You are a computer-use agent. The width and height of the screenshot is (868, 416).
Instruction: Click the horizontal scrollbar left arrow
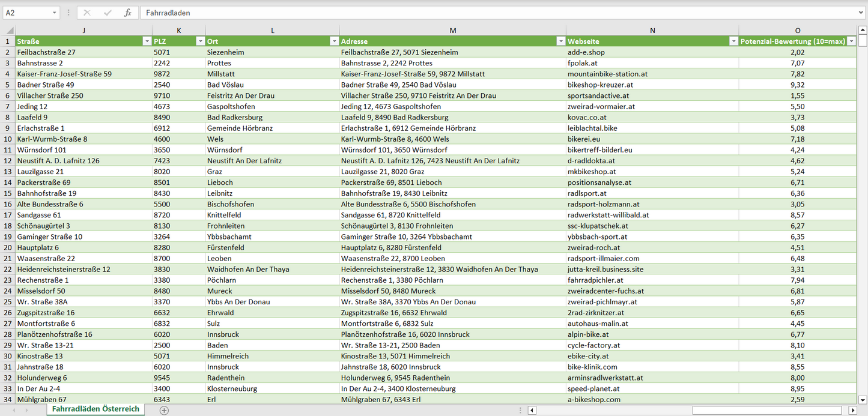[x=532, y=411]
